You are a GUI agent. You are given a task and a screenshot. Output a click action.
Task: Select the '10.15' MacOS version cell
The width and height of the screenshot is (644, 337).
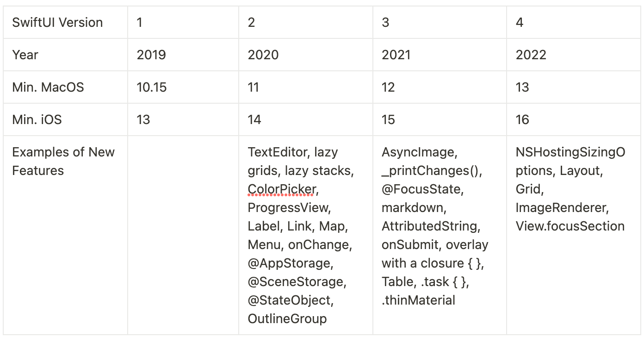click(x=152, y=87)
